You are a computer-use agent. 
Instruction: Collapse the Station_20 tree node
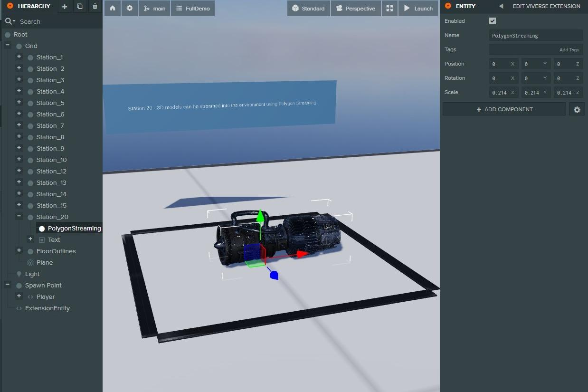[x=19, y=216]
